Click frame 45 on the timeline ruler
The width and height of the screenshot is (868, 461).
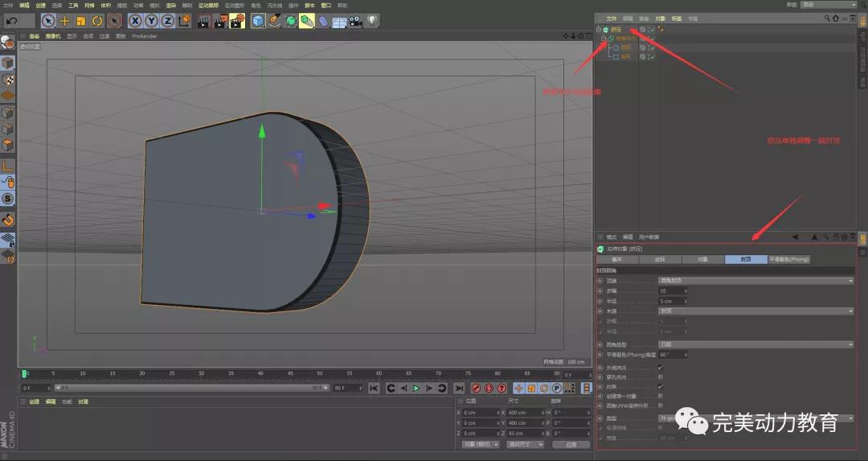pos(290,374)
